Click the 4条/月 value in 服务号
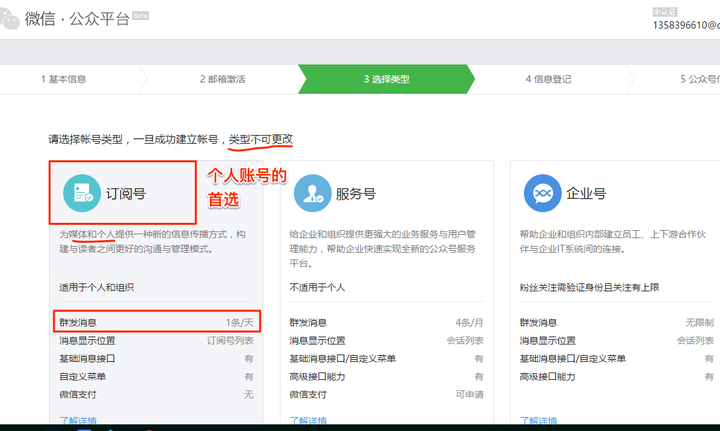 pyautogui.click(x=469, y=322)
